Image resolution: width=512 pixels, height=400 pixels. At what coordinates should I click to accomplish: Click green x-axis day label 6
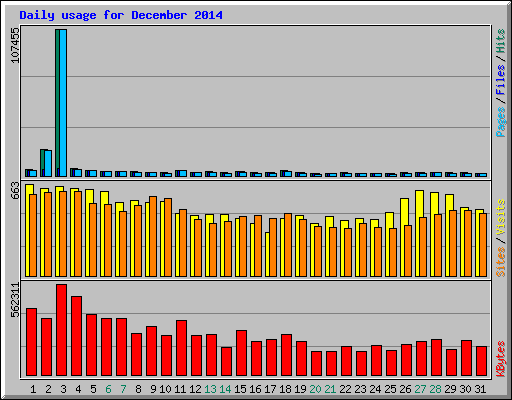click(x=108, y=389)
